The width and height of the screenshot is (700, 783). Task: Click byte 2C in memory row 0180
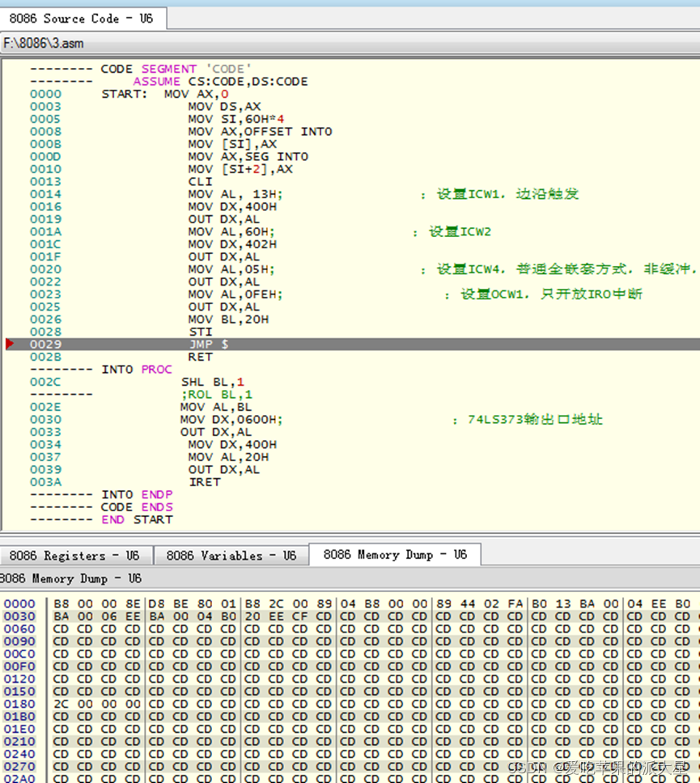pos(61,703)
